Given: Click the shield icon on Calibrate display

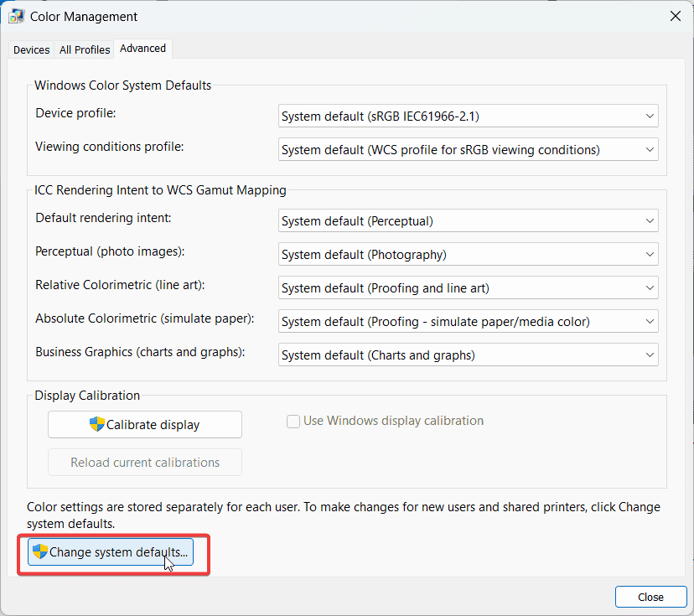Looking at the screenshot, I should coord(96,424).
